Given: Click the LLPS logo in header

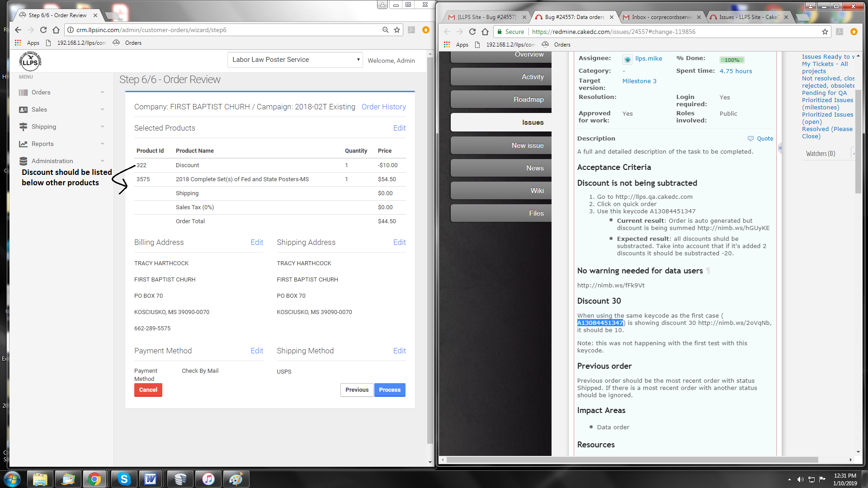Looking at the screenshot, I should pyautogui.click(x=30, y=61).
